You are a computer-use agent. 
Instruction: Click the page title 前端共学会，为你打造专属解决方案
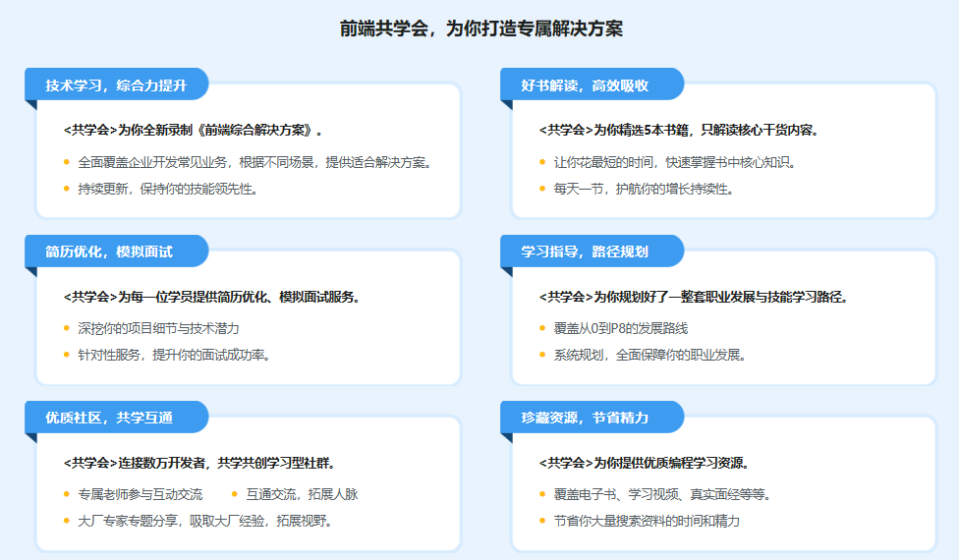coord(480,29)
